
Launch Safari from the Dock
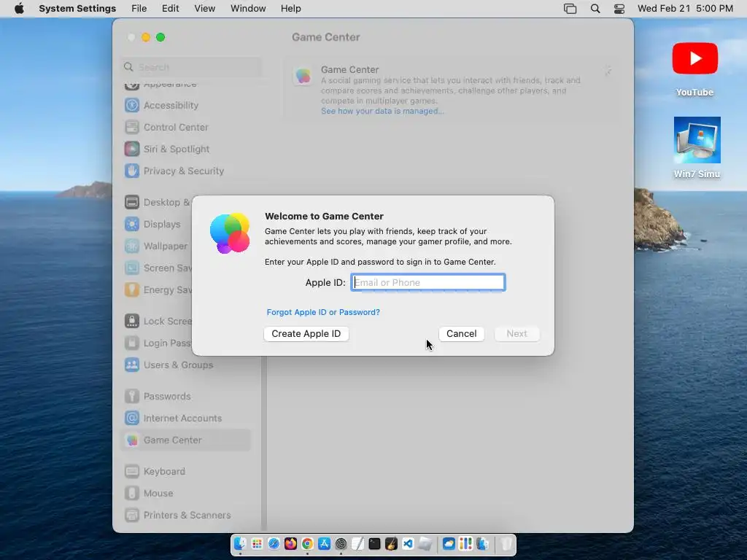(x=274, y=543)
